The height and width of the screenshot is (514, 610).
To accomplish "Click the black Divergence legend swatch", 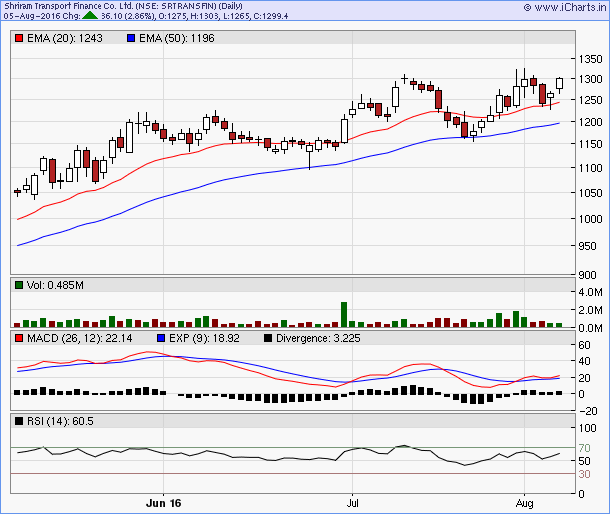I will point(268,338).
